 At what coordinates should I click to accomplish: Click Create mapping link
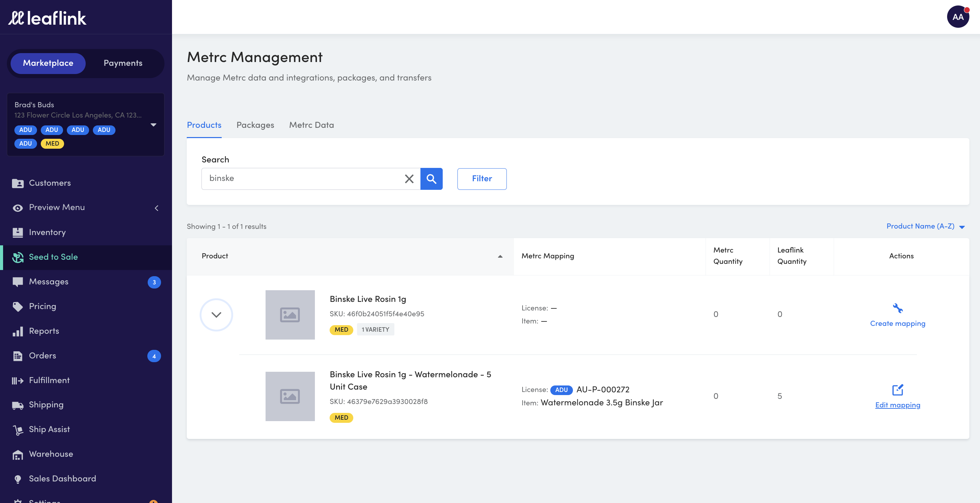(897, 323)
